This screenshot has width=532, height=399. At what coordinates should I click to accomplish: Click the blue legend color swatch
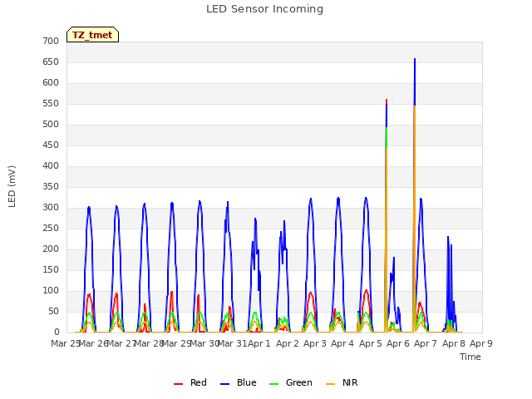[x=225, y=384]
